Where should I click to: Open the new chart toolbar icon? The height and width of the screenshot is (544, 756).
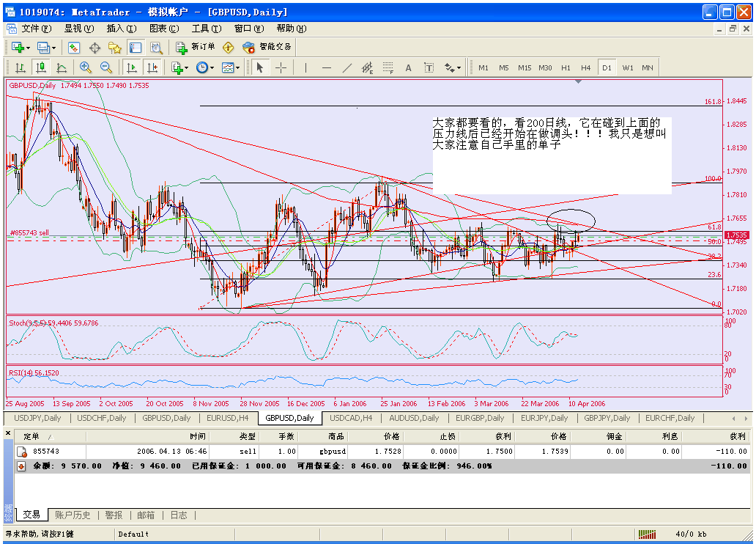[x=18, y=48]
